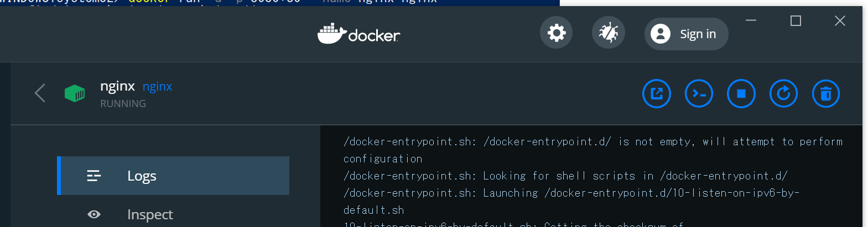Click the green nginx container icon

75,93
